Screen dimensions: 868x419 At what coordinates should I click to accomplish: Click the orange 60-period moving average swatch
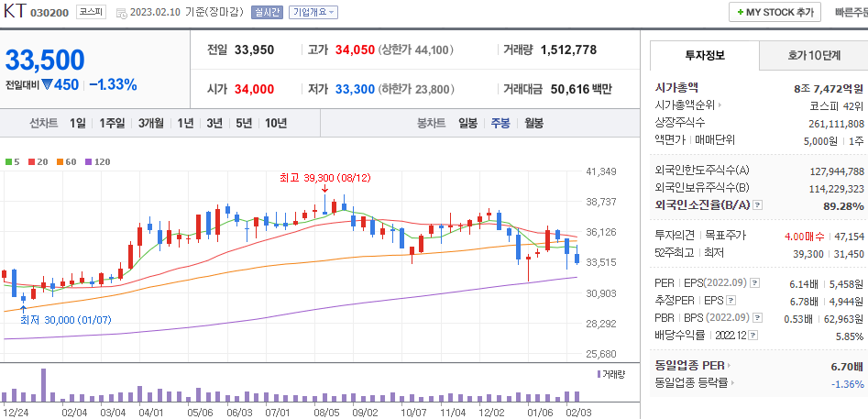coord(60,162)
